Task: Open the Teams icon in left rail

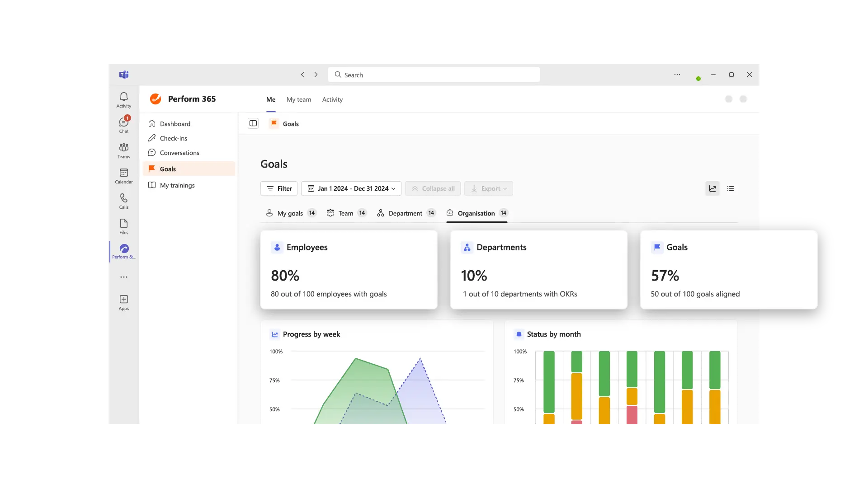Action: [x=123, y=150]
